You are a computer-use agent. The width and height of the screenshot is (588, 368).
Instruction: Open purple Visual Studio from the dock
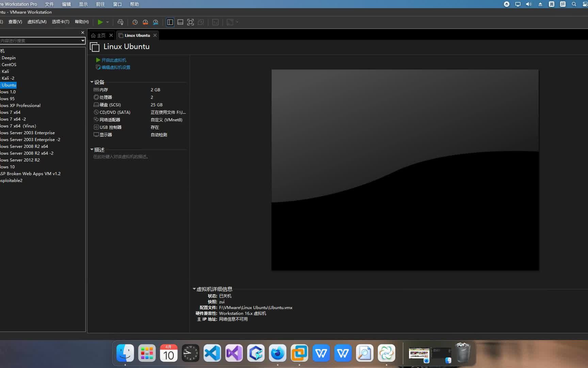point(234,353)
